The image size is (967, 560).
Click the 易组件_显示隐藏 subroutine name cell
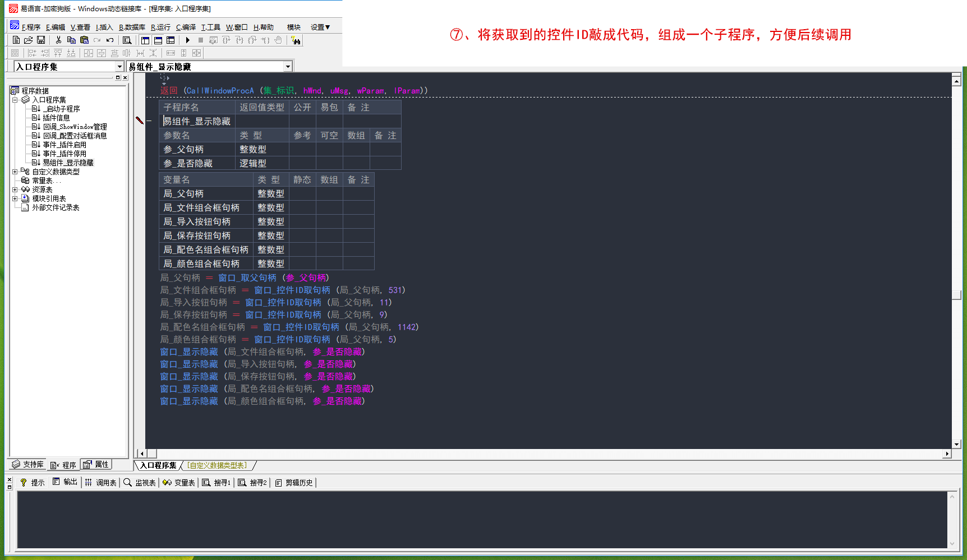197,121
